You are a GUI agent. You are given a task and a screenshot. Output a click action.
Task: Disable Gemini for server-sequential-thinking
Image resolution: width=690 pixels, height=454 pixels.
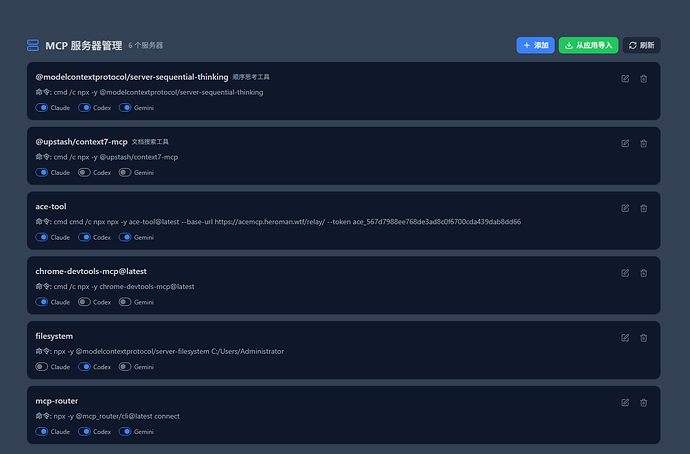pos(125,108)
